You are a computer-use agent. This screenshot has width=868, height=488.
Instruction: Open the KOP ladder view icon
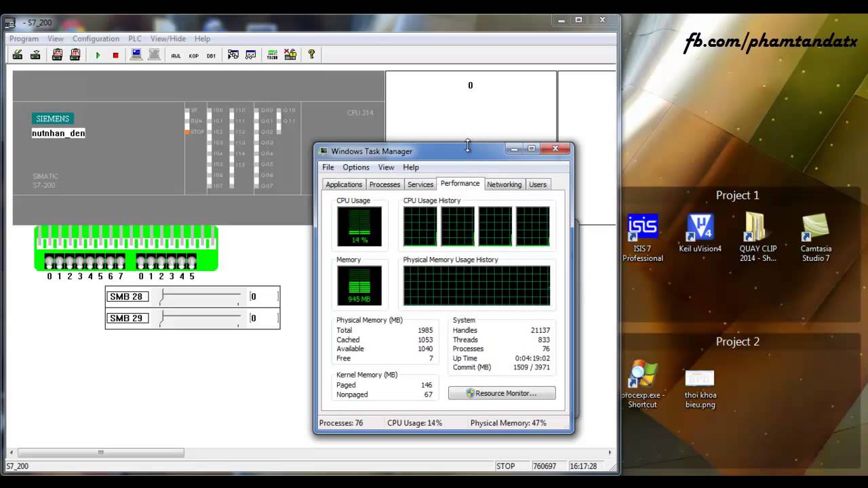(x=194, y=56)
